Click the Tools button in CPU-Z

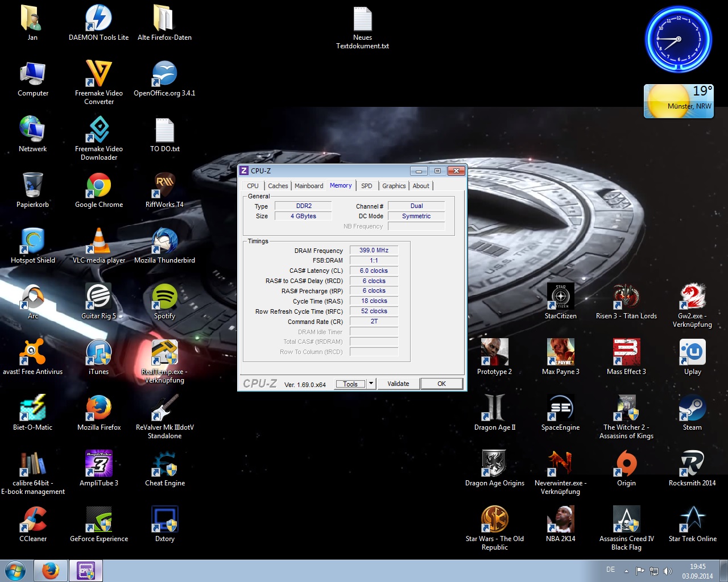351,384
